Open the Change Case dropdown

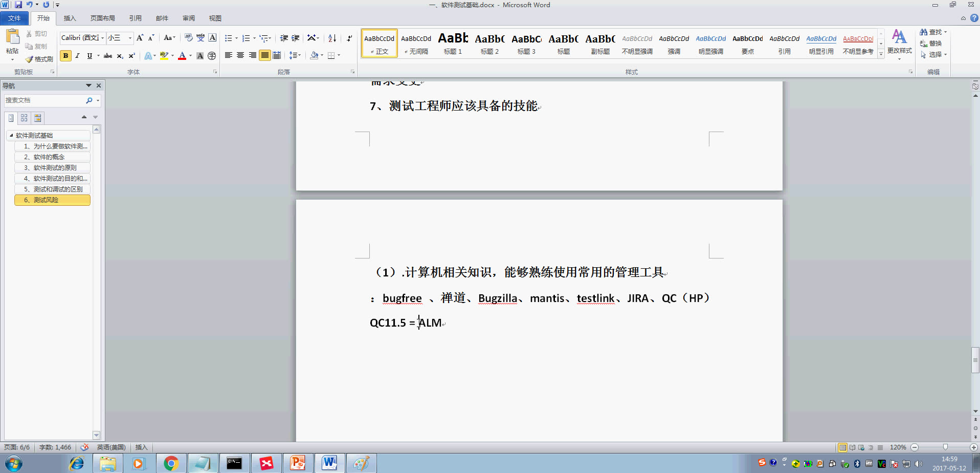click(x=169, y=38)
